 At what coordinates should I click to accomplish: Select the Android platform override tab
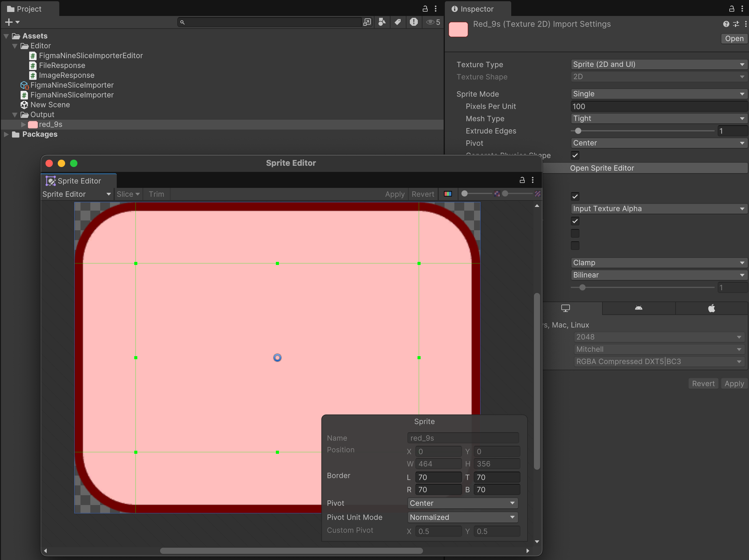click(638, 308)
